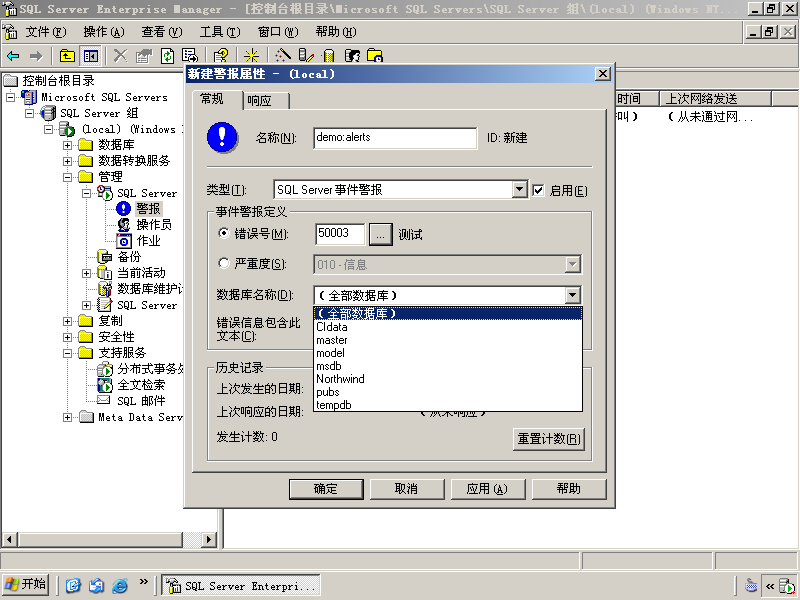Click the 错误号 number input field
This screenshot has width=800, height=600.
340,234
